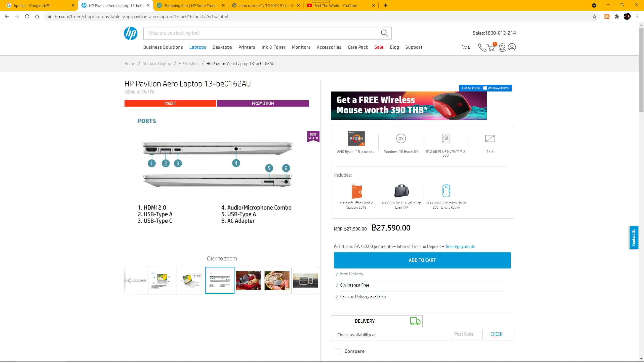Switch to the Shopping Cart HP Store tab
644x362 pixels.
190,6
